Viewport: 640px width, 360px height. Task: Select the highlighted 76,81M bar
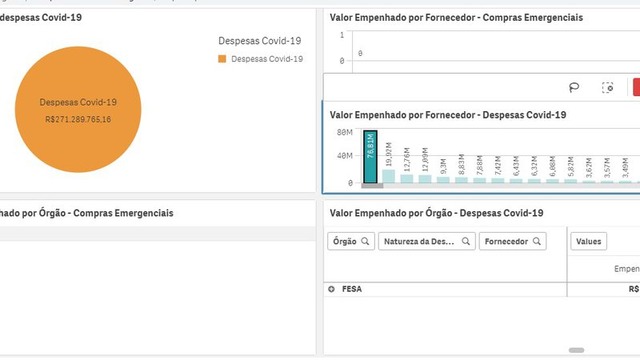click(370, 157)
